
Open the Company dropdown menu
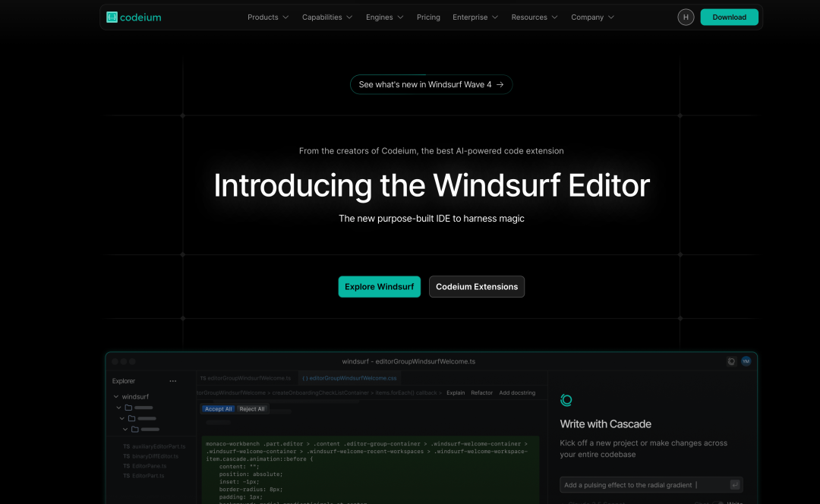592,17
